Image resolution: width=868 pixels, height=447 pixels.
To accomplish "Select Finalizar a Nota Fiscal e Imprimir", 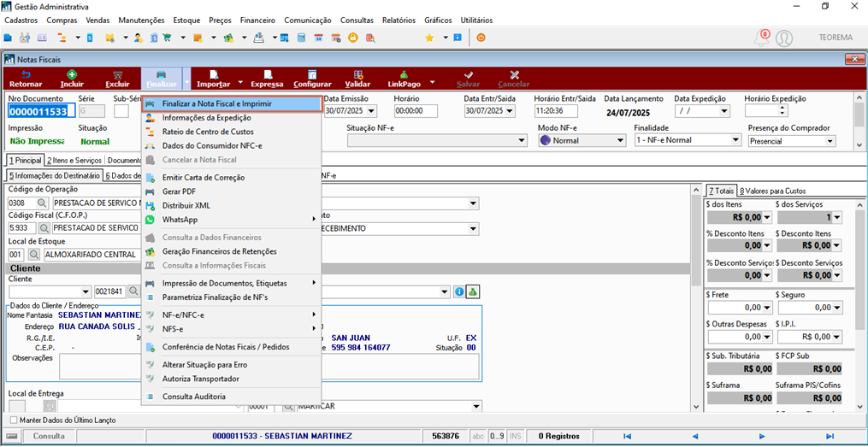I will (232, 103).
